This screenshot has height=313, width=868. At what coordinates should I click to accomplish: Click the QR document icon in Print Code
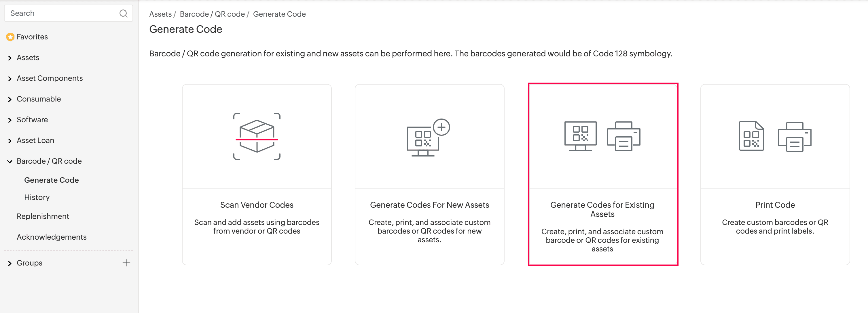(x=751, y=135)
